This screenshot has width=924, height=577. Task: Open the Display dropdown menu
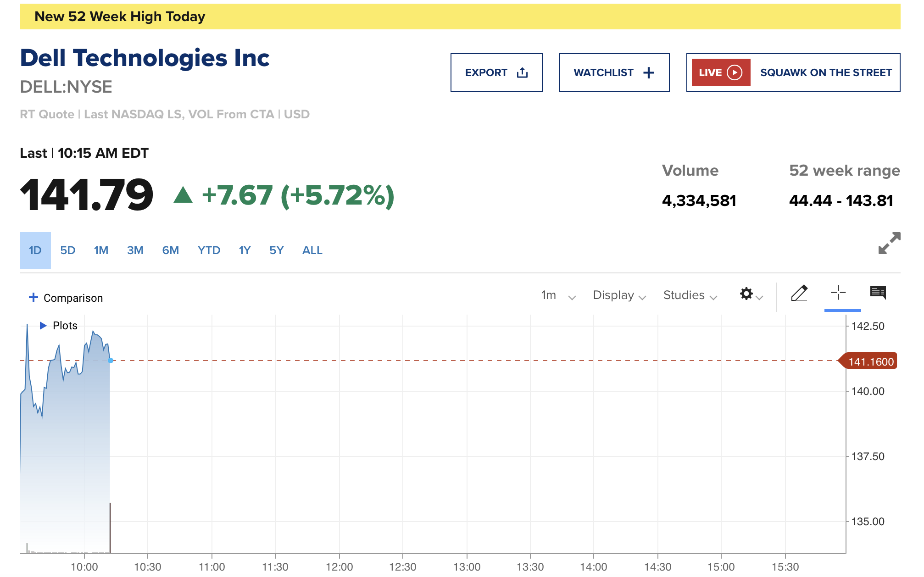point(619,295)
